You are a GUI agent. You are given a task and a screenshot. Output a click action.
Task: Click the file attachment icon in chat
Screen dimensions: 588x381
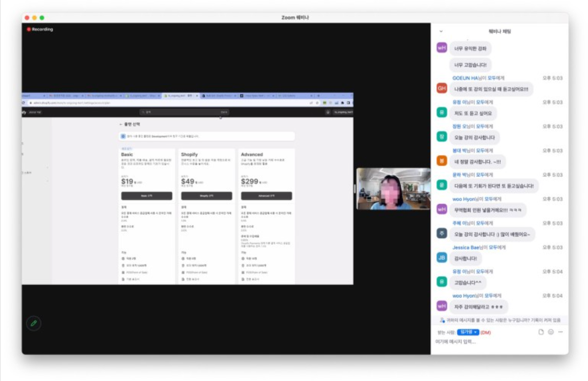541,332
